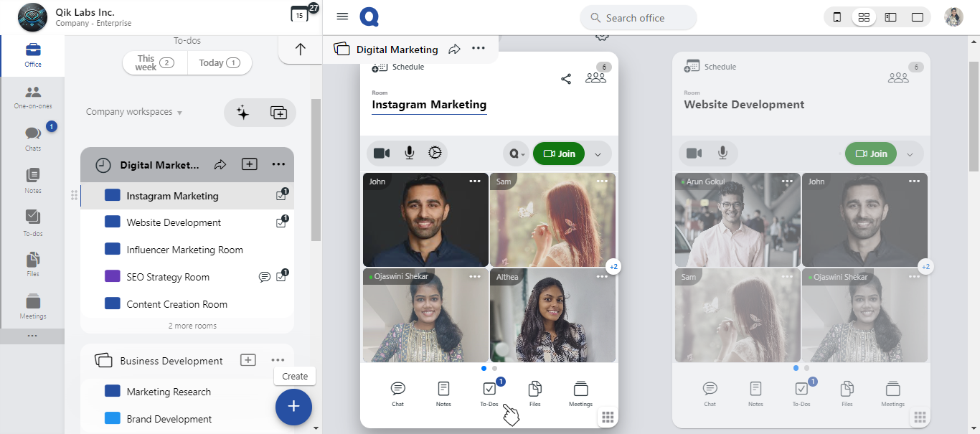Join the Instagram Marketing room
The image size is (980, 434).
click(x=559, y=154)
